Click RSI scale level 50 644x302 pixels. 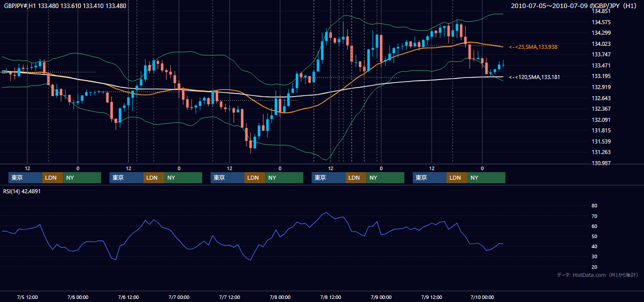595,236
